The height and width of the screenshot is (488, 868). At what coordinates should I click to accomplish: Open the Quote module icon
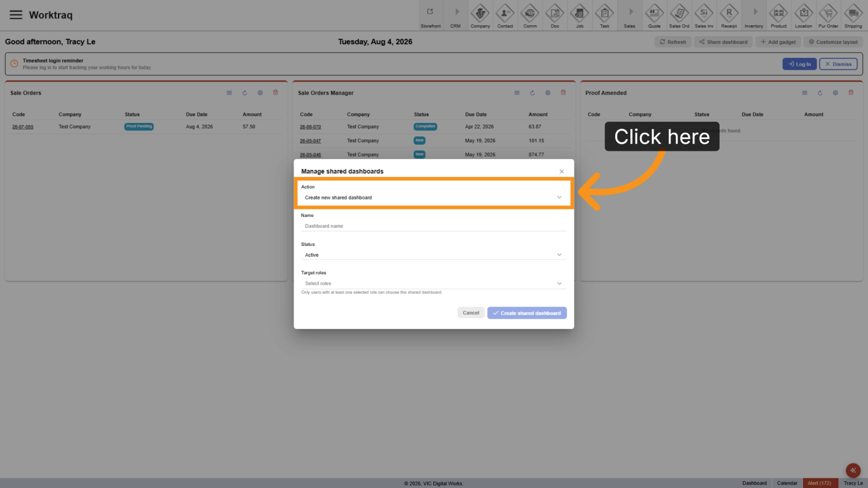[654, 15]
